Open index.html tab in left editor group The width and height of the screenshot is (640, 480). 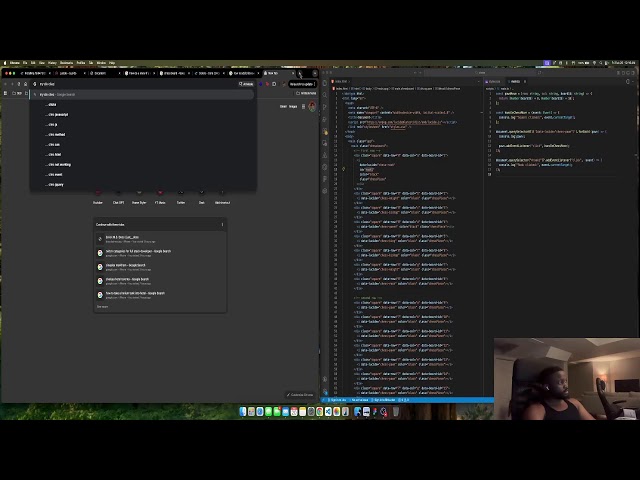tap(340, 82)
